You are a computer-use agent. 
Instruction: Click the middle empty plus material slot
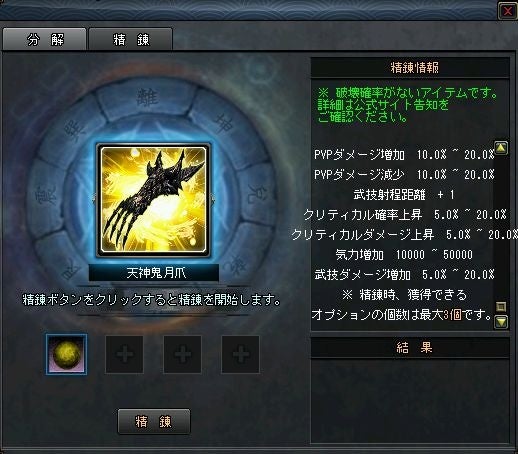182,354
